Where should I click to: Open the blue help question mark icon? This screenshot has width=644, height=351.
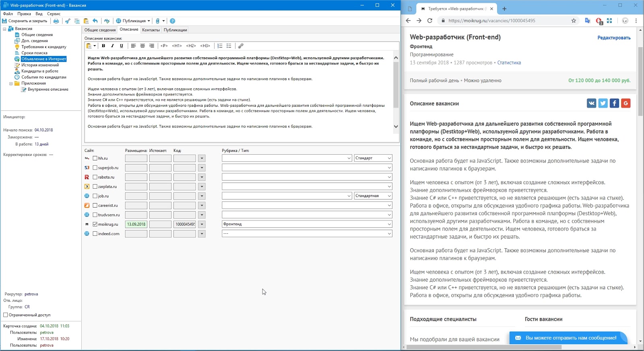(172, 21)
